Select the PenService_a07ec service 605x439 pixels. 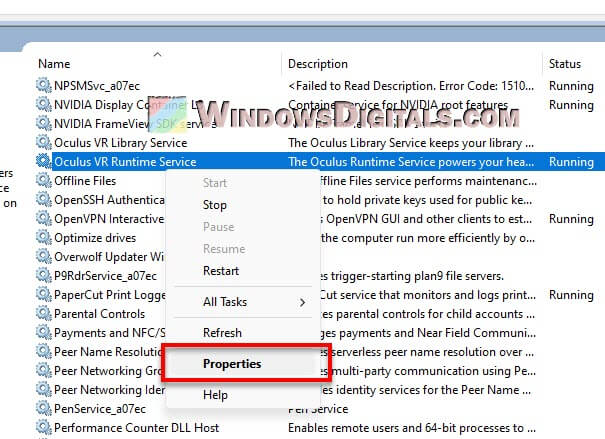click(100, 409)
